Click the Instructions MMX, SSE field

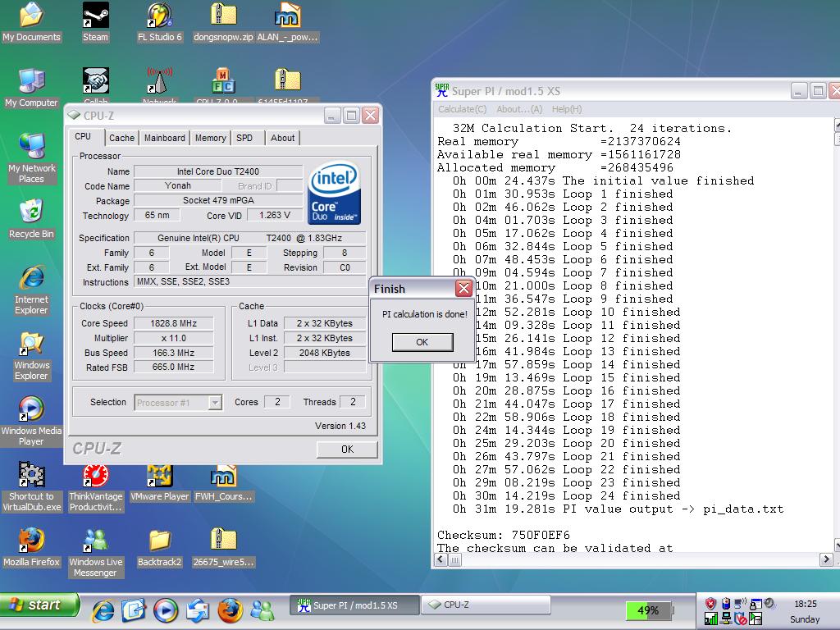(250, 282)
